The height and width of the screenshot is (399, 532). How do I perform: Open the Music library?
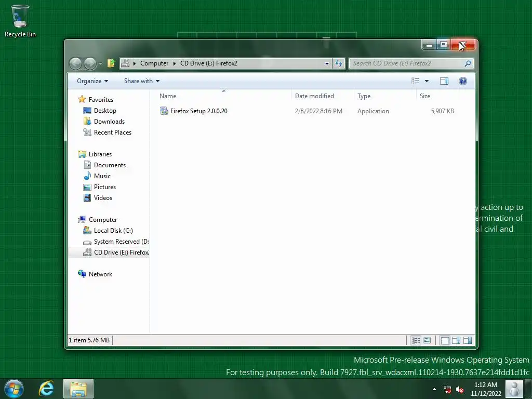[102, 176]
